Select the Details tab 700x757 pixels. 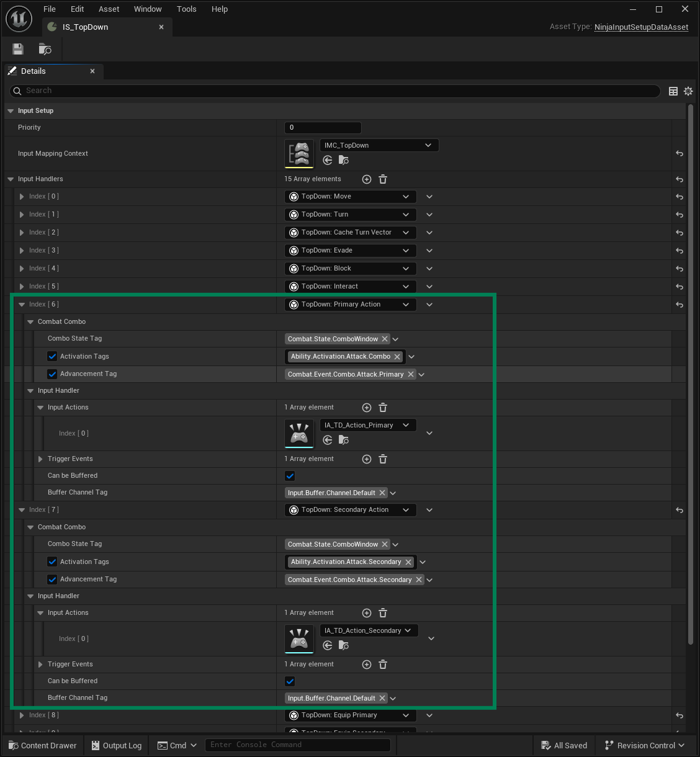[53, 71]
